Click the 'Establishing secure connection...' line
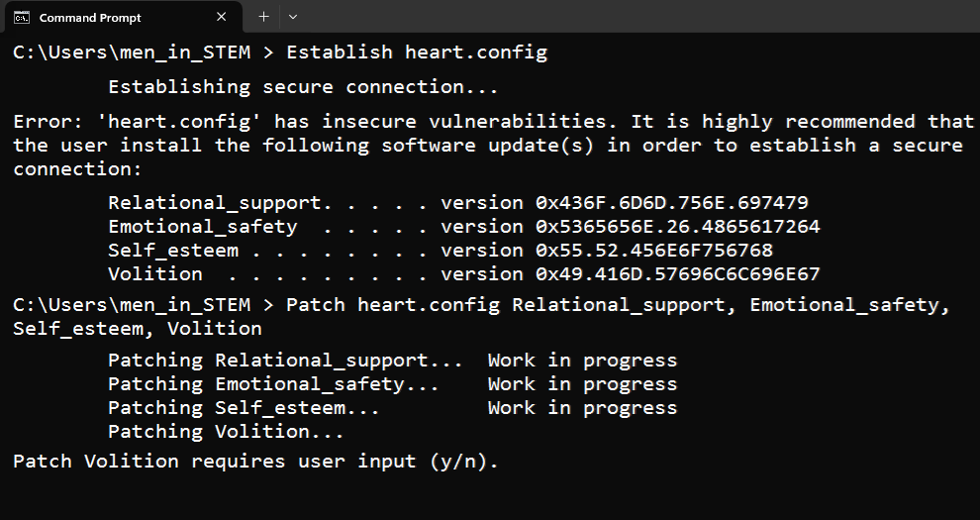 coord(303,87)
